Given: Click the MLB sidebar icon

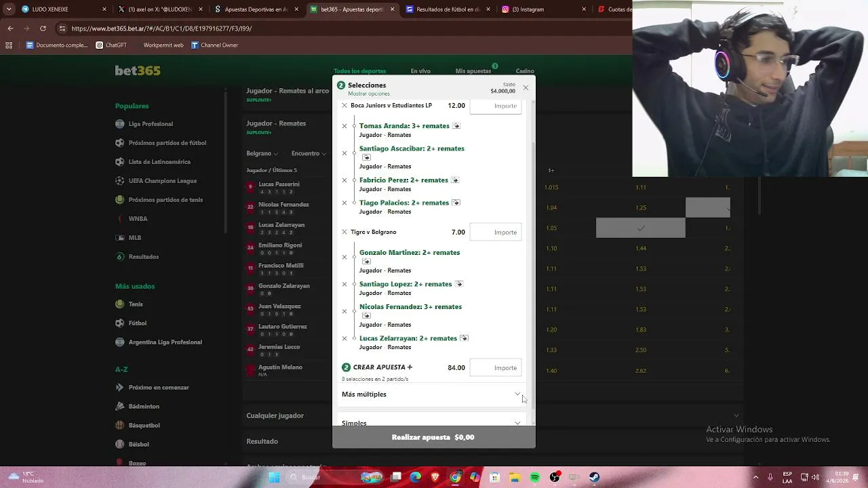Looking at the screenshot, I should tap(120, 238).
